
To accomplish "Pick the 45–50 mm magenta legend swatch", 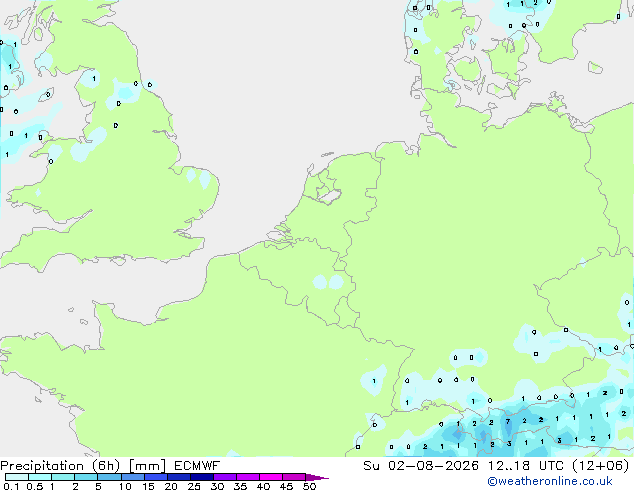I will point(294,477).
